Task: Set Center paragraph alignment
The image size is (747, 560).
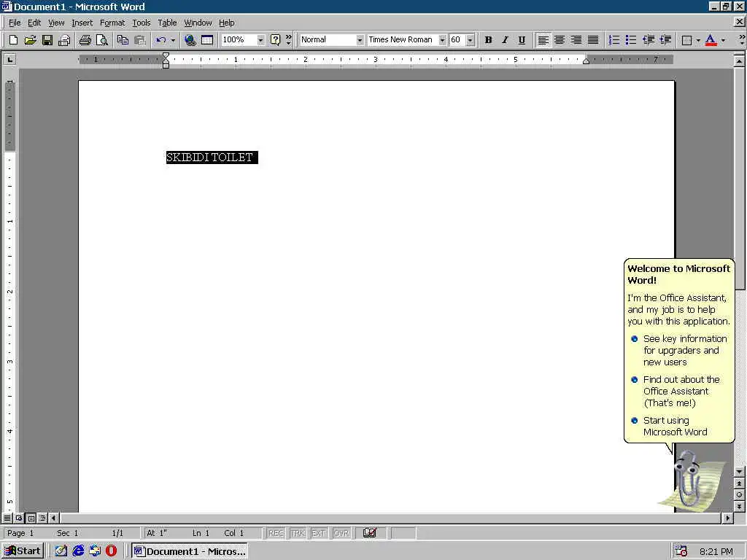Action: pos(560,40)
